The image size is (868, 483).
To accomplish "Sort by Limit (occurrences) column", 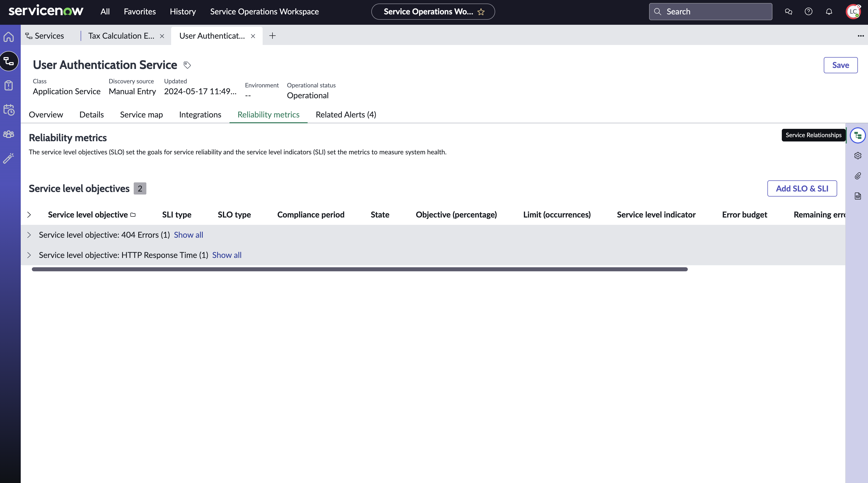I will (557, 215).
